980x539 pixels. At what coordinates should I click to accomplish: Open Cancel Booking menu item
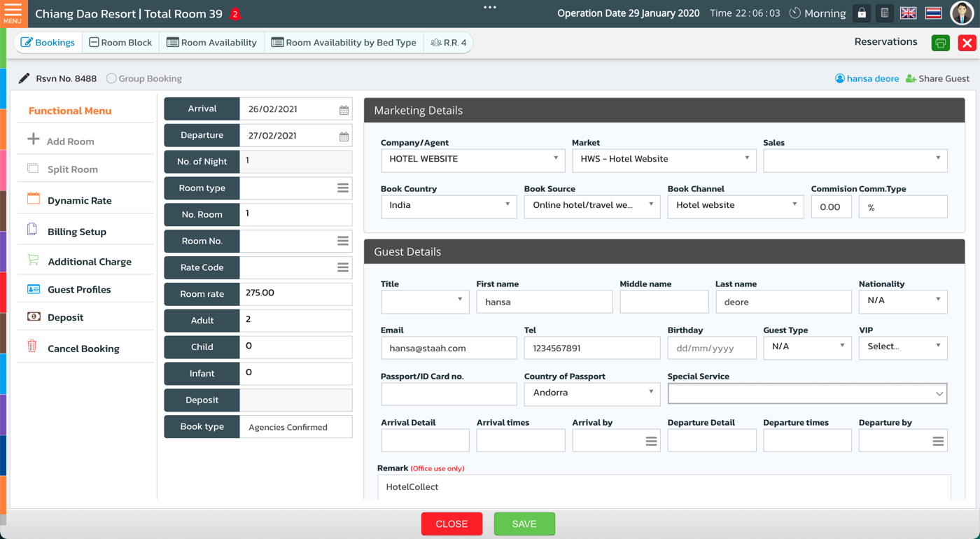click(x=85, y=349)
